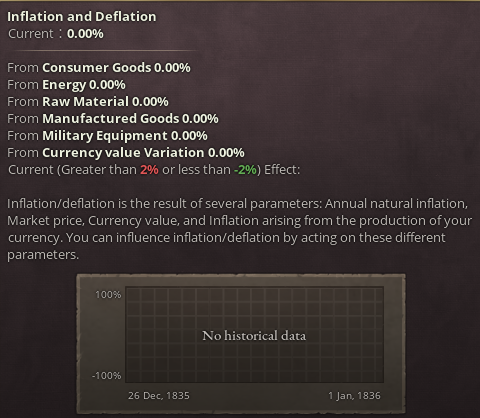Click the divider line below Current value
This screenshot has height=418, width=480.
(x=103, y=51)
